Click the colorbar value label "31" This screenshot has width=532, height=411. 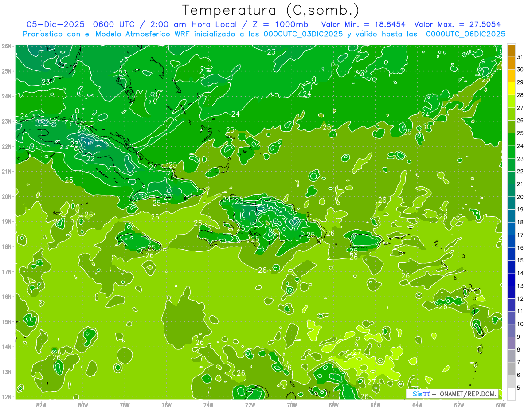pyautogui.click(x=520, y=57)
